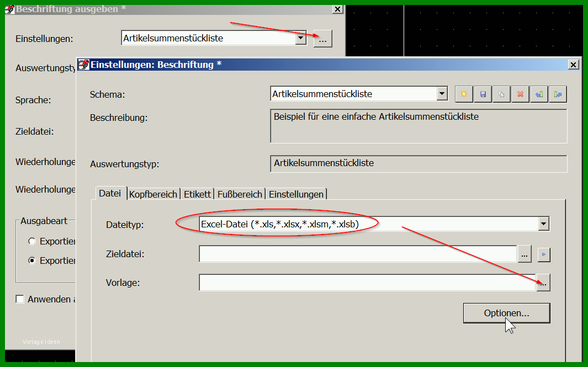Click into the Zieldatei input field

358,254
